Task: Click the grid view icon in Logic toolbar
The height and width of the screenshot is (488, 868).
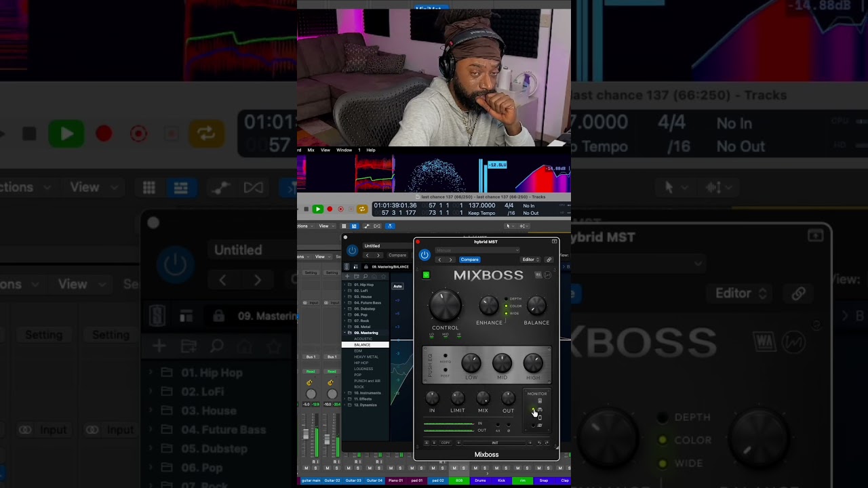Action: [344, 226]
